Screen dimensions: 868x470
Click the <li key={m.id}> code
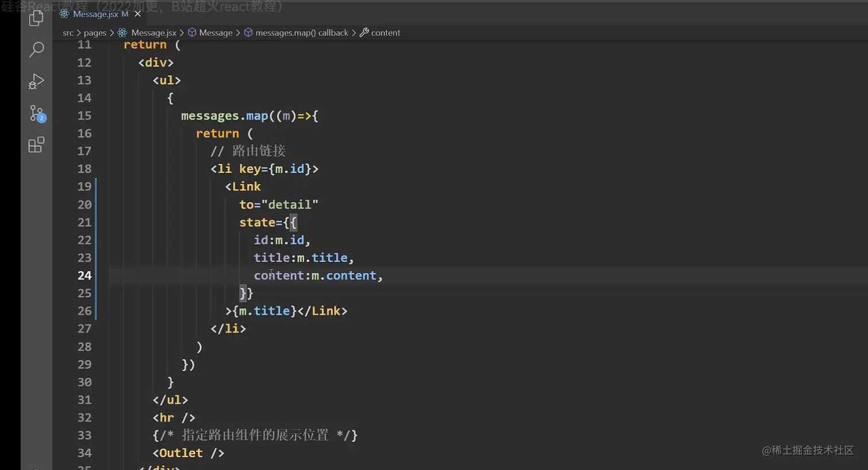point(264,169)
